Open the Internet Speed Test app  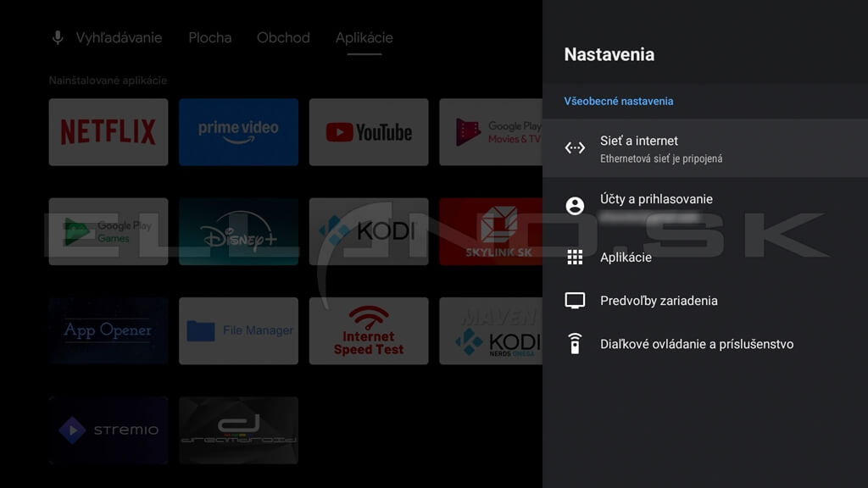click(x=369, y=330)
